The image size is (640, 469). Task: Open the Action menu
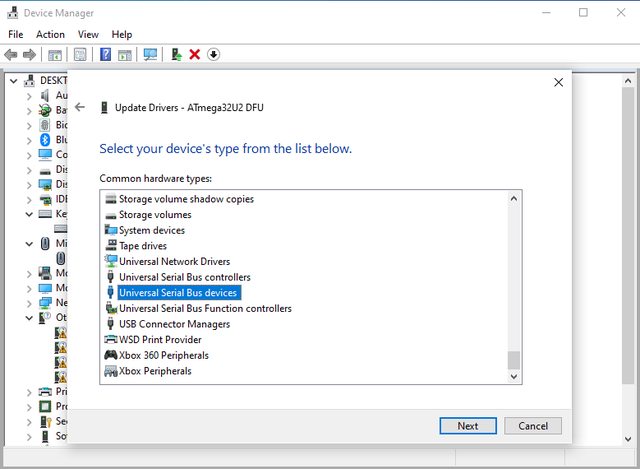click(x=50, y=34)
